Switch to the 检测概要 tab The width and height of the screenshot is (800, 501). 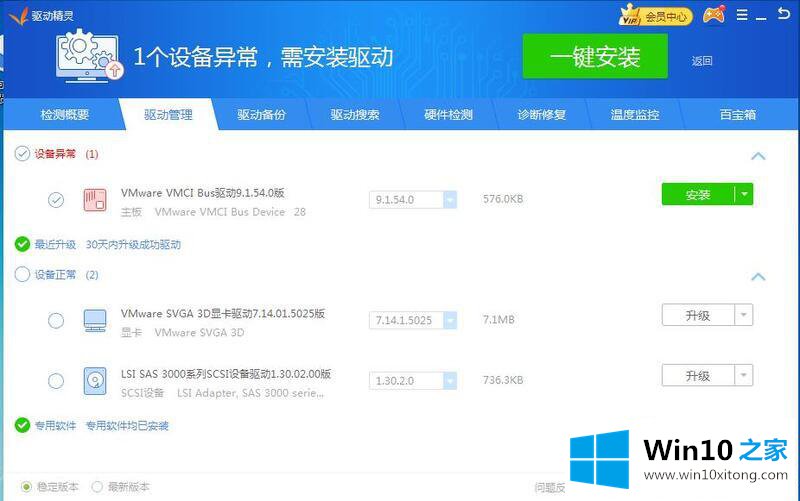(x=65, y=115)
